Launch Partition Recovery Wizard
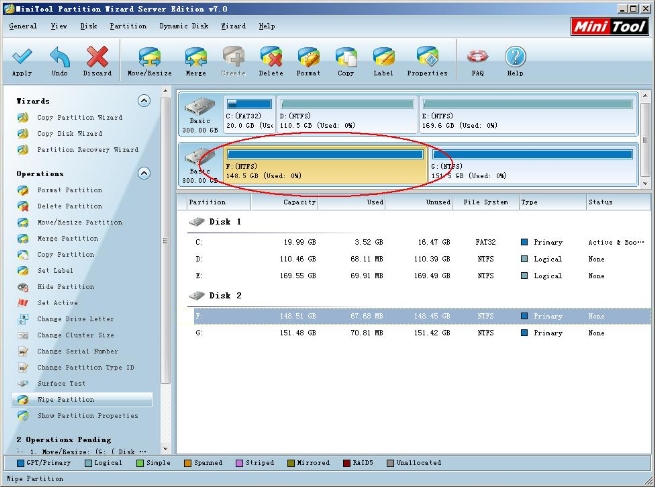 coord(88,150)
